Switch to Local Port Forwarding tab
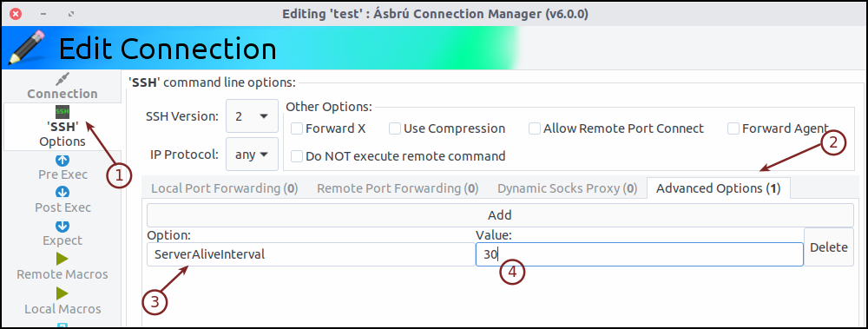 (x=225, y=188)
